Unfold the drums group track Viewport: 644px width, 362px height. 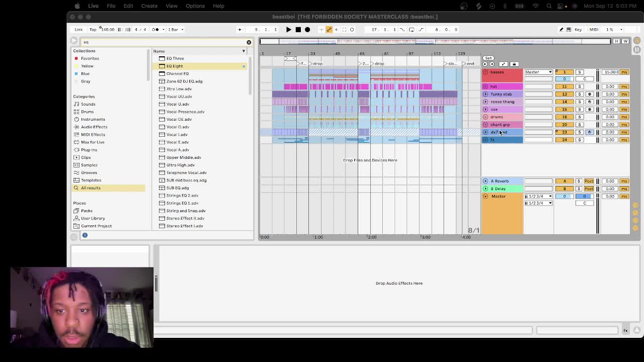[486, 117]
